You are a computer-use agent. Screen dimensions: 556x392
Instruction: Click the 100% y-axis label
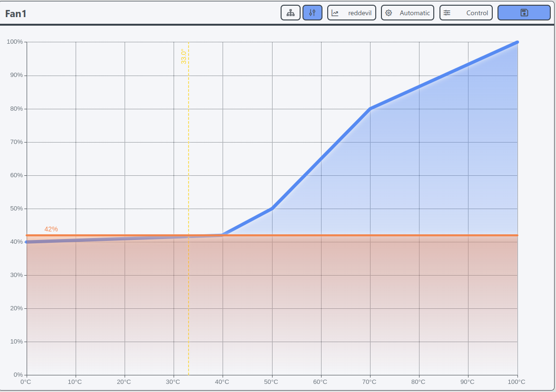click(14, 42)
